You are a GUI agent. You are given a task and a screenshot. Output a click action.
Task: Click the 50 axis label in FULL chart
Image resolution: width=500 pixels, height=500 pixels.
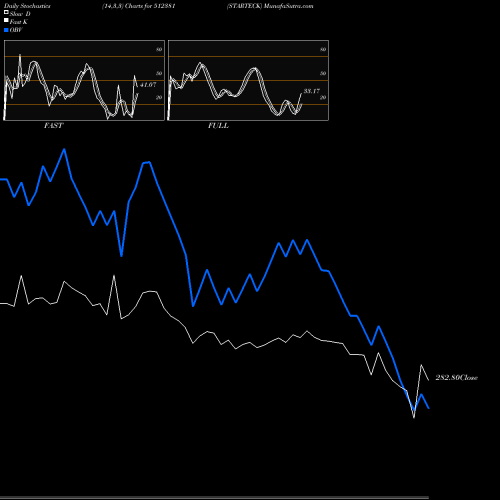pyautogui.click(x=323, y=73)
